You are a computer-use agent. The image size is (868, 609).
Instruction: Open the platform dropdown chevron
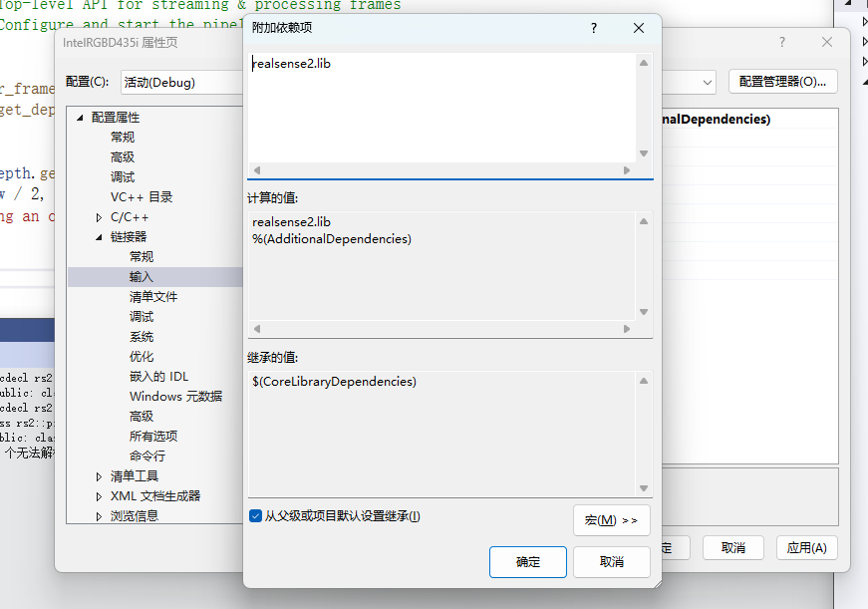(707, 83)
